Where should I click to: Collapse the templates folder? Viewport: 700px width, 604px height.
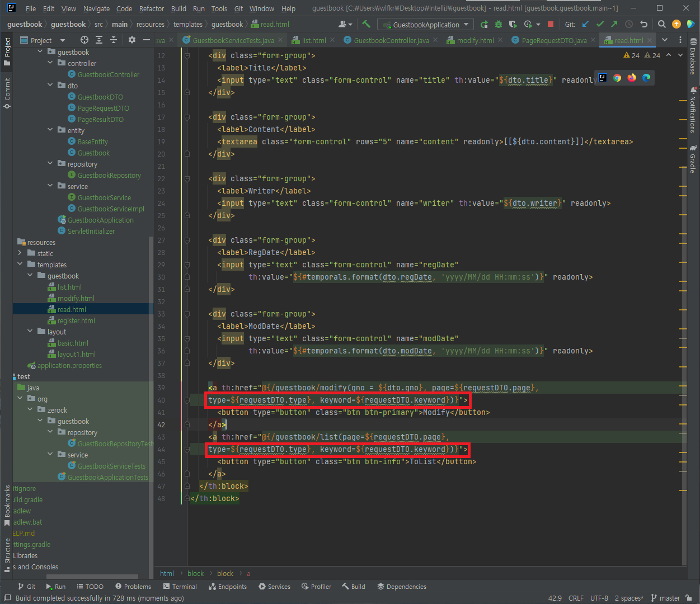20,265
